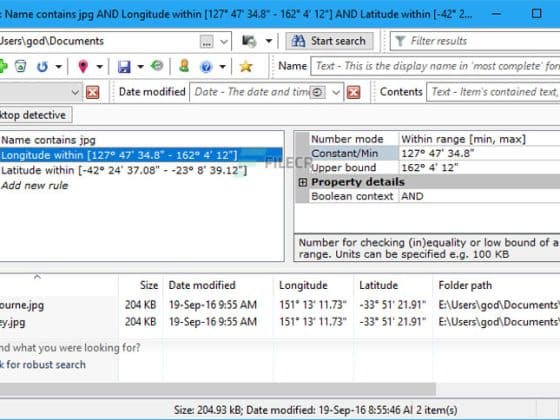Image resolution: width=560 pixels, height=420 pixels.
Task: Click the floppy disk save icon
Action: pyautogui.click(x=124, y=66)
